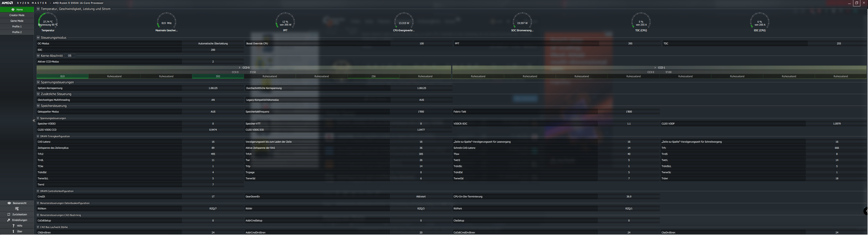Click the Temperatur gauge
Image resolution: width=868 pixels, height=235 pixels.
click(x=48, y=22)
